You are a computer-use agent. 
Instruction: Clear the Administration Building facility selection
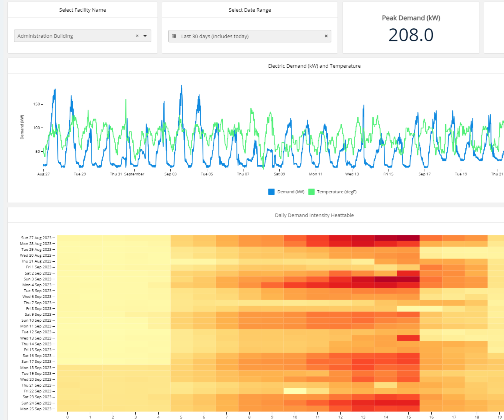(x=137, y=36)
